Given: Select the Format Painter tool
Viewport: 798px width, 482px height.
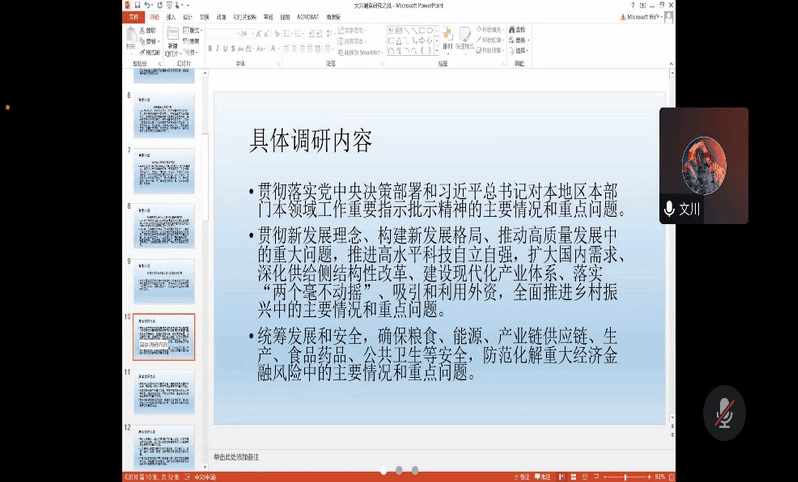Looking at the screenshot, I should (152, 52).
